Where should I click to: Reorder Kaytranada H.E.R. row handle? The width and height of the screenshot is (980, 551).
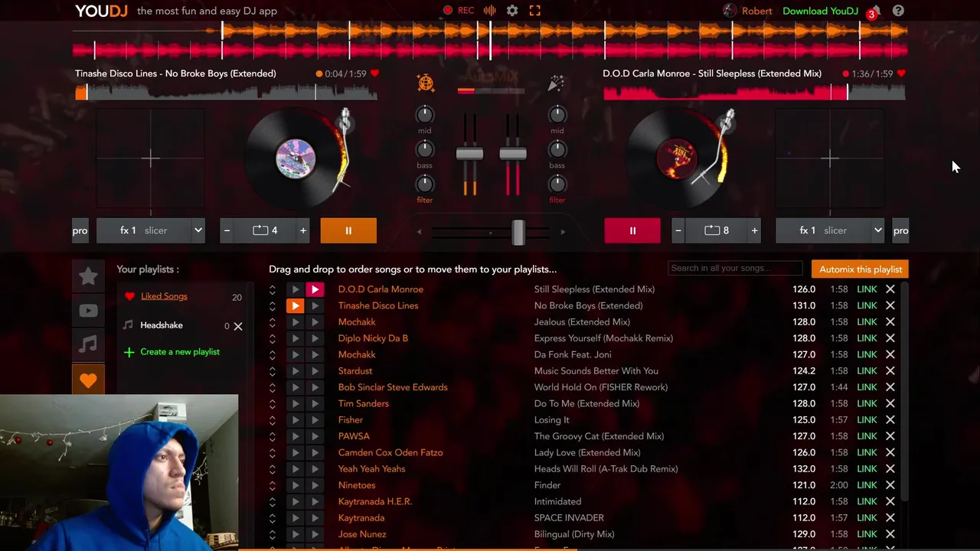pyautogui.click(x=272, y=502)
